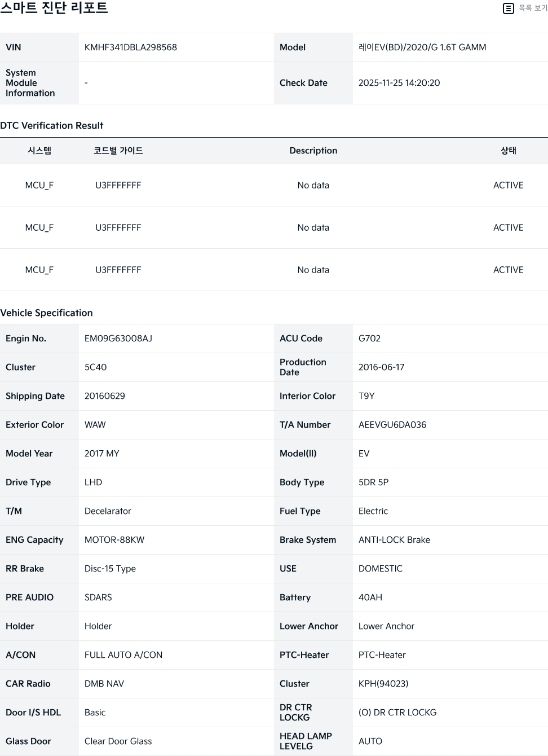
Task: Click the 스마트 진단 리포트 page title
Action: tap(54, 8)
